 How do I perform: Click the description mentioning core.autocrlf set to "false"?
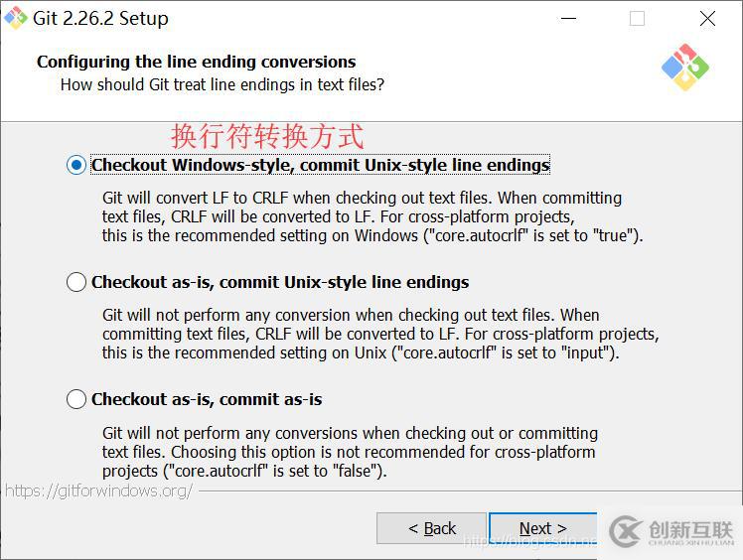click(x=350, y=452)
